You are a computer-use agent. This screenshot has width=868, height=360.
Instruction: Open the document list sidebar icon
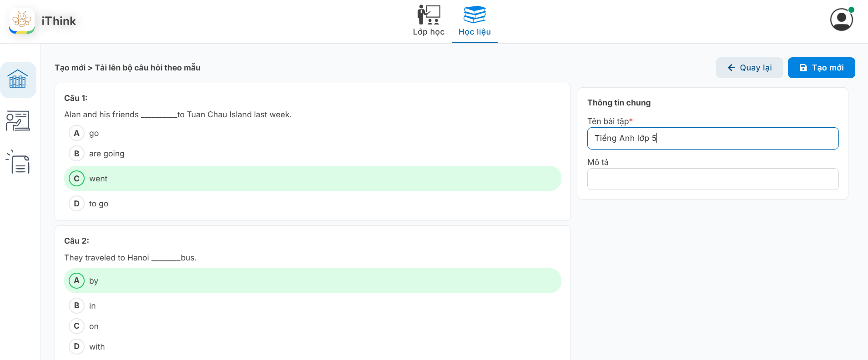point(18,162)
